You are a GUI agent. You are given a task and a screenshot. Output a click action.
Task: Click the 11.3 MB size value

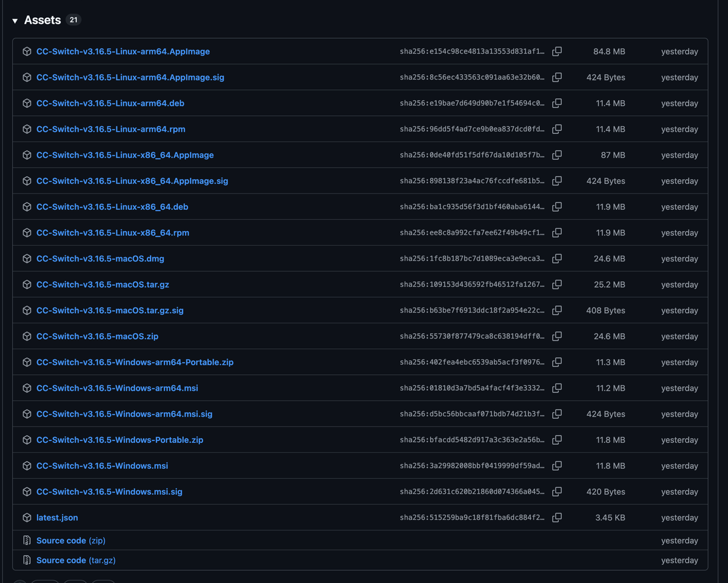tap(610, 362)
